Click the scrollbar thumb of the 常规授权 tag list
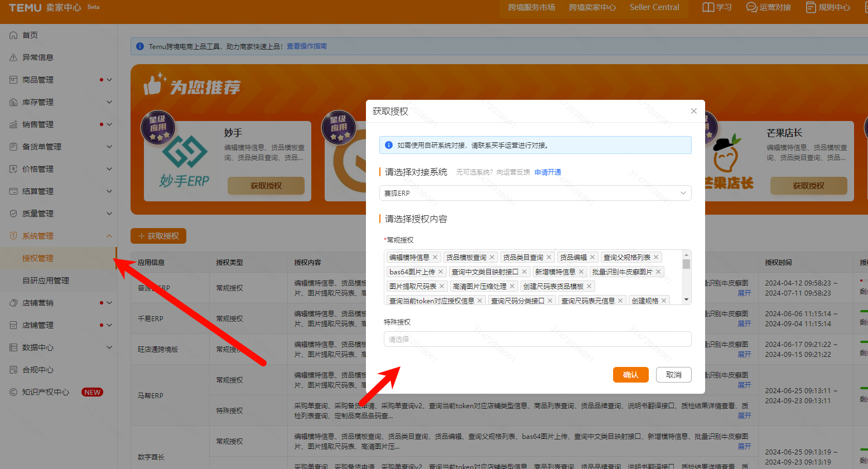The height and width of the screenshot is (469, 868). click(687, 264)
